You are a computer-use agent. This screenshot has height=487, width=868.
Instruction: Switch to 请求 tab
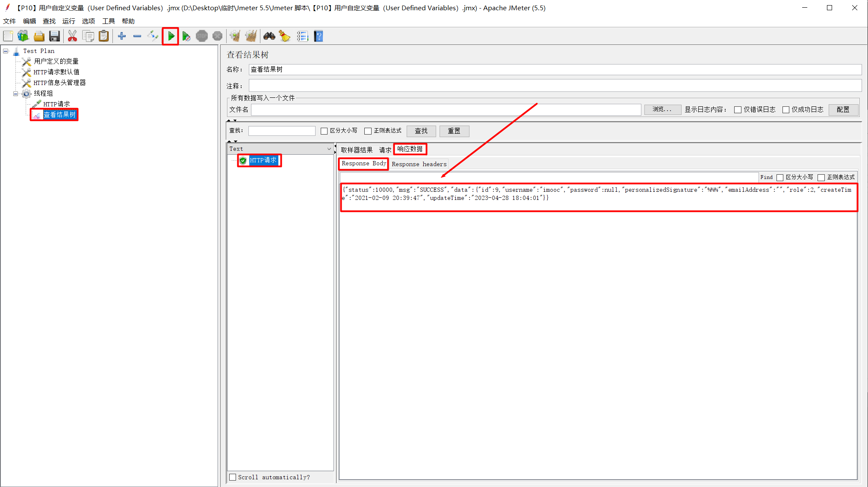coord(385,150)
